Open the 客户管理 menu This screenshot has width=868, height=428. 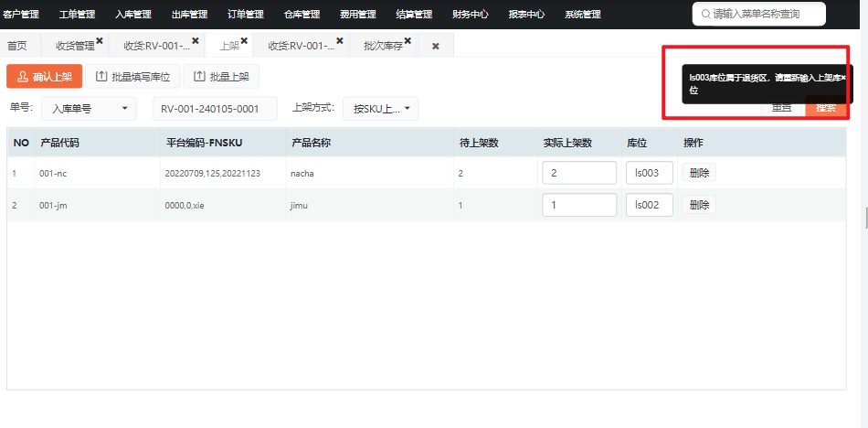point(21,15)
